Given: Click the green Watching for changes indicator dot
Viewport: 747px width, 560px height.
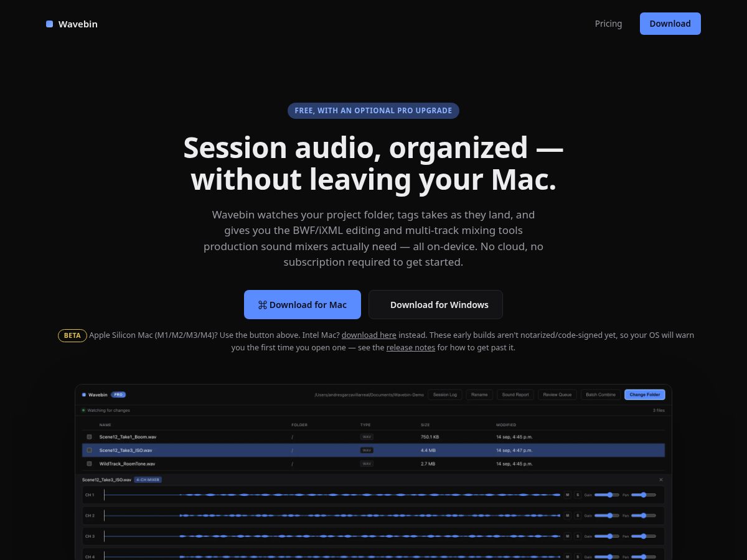Looking at the screenshot, I should coord(83,411).
